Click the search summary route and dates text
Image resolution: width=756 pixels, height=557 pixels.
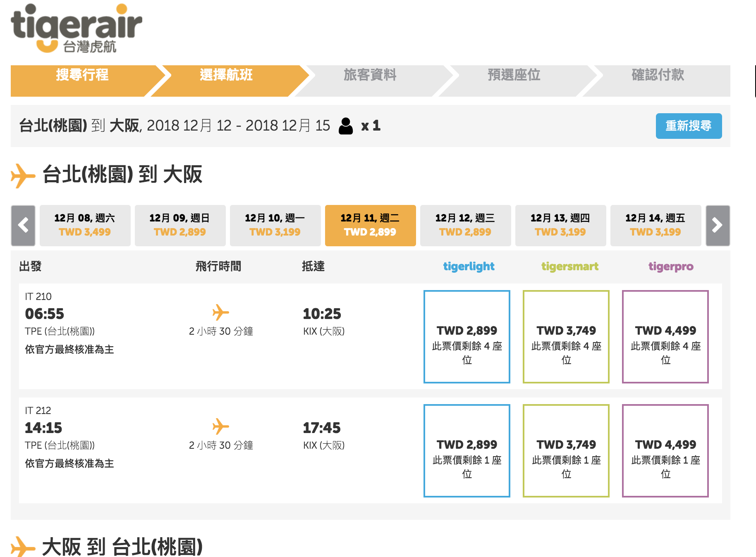coord(175,126)
